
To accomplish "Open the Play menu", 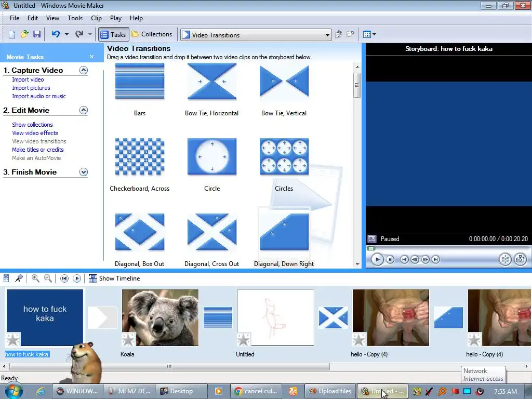I will (x=116, y=18).
